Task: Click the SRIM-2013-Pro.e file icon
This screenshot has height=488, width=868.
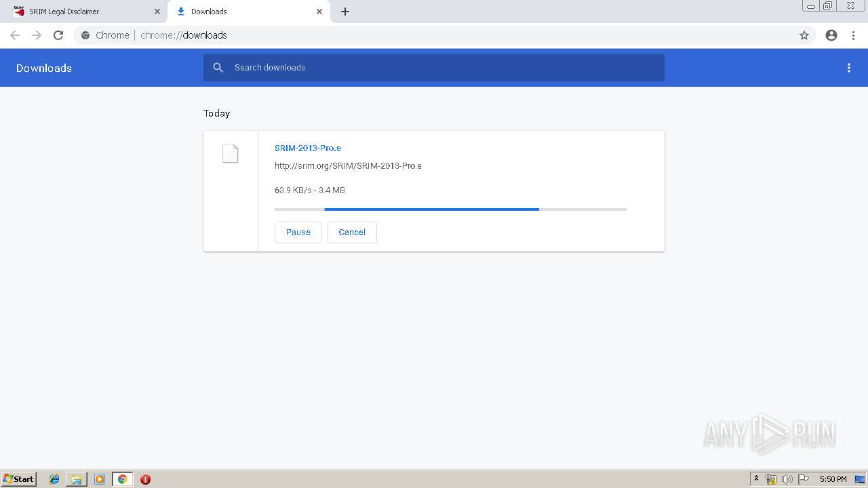Action: (231, 154)
